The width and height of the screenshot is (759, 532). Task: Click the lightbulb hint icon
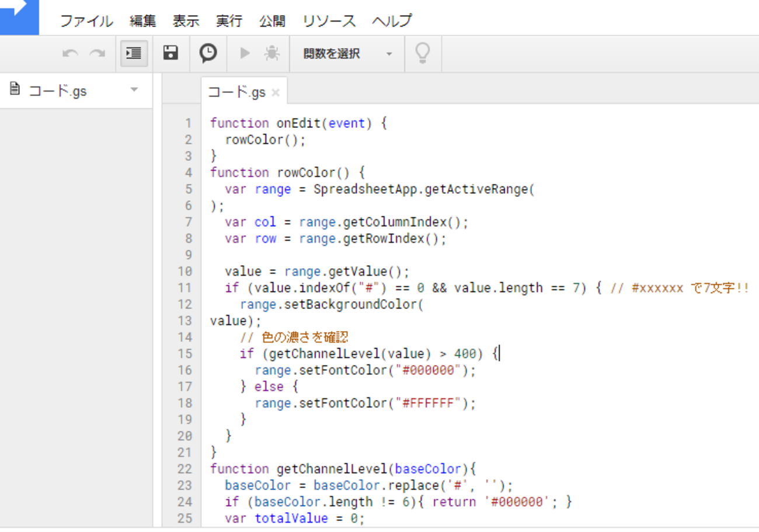[x=422, y=54]
